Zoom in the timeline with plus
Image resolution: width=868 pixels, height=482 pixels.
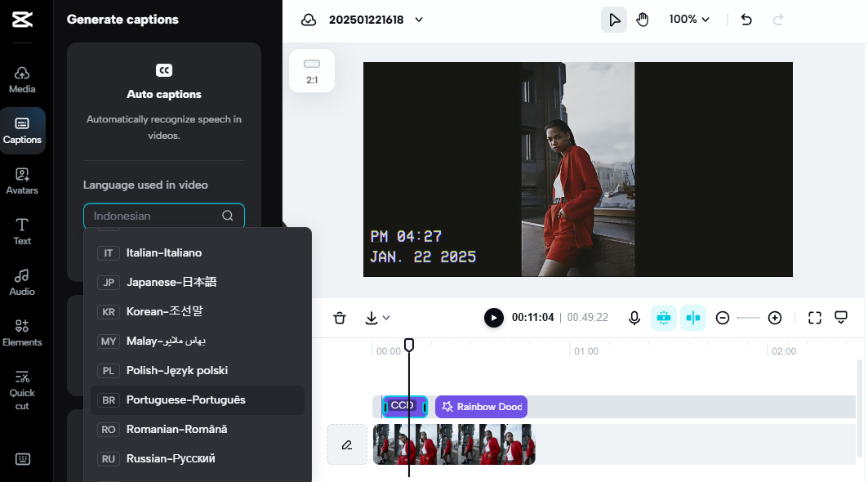775,318
